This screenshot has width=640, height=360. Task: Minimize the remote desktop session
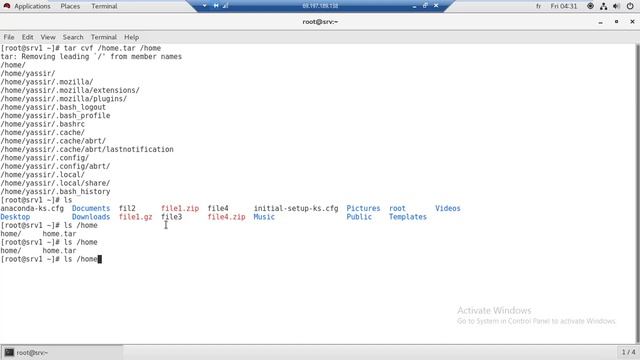[x=414, y=6]
